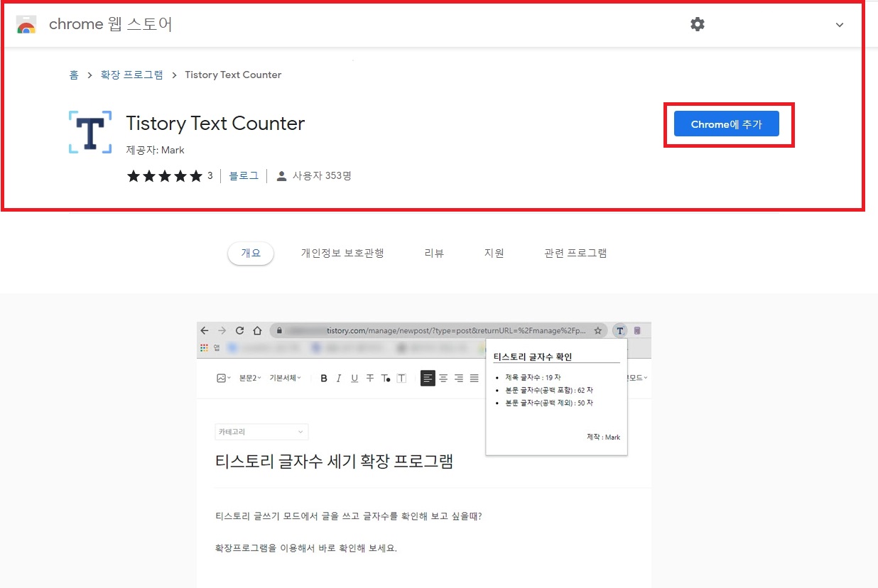This screenshot has height=588, width=878.
Task: Click calculator extension icon in preview toolbar
Action: click(x=637, y=330)
